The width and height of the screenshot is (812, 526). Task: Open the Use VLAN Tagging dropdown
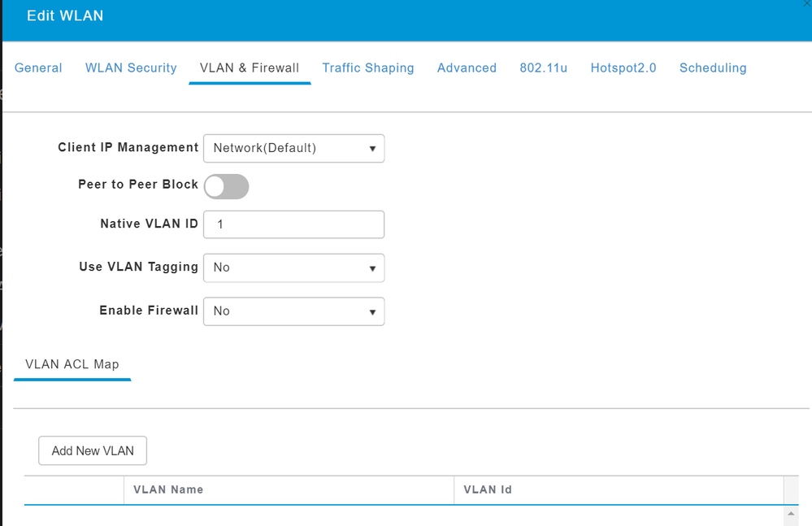point(293,267)
